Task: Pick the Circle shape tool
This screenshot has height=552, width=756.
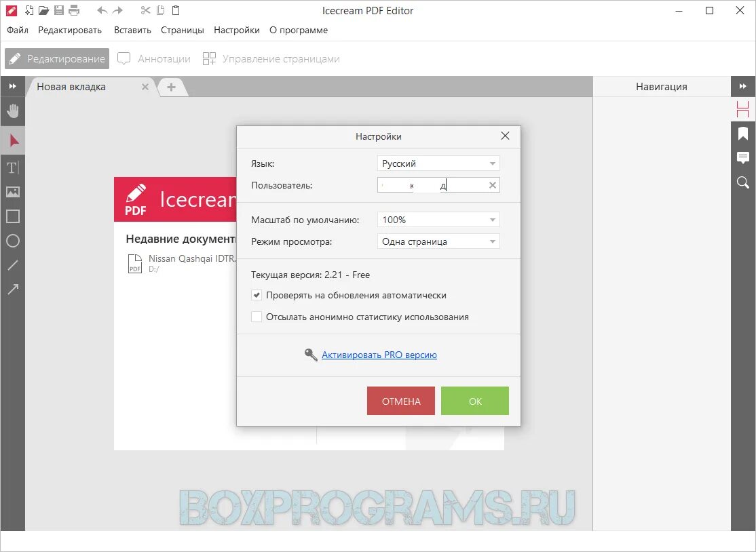Action: 13,241
